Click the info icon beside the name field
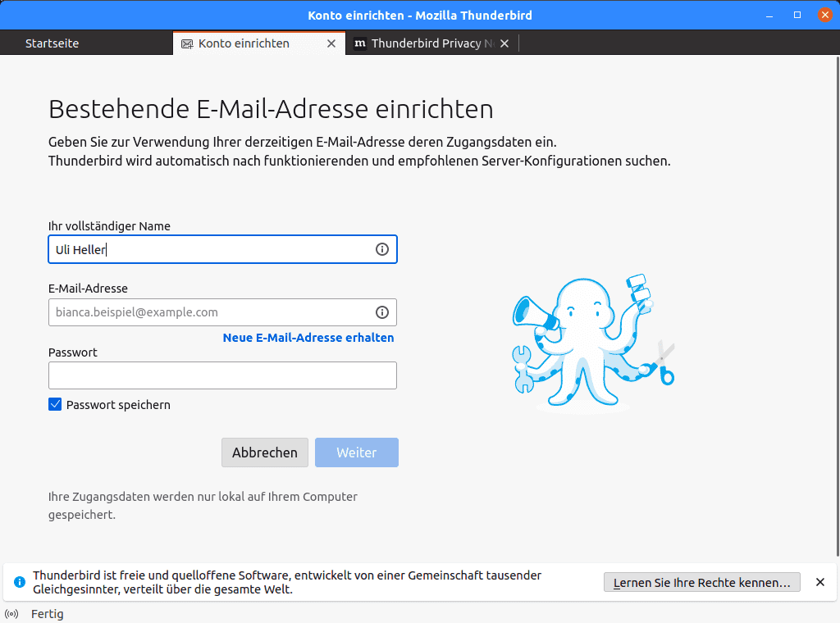840x623 pixels. coord(382,249)
